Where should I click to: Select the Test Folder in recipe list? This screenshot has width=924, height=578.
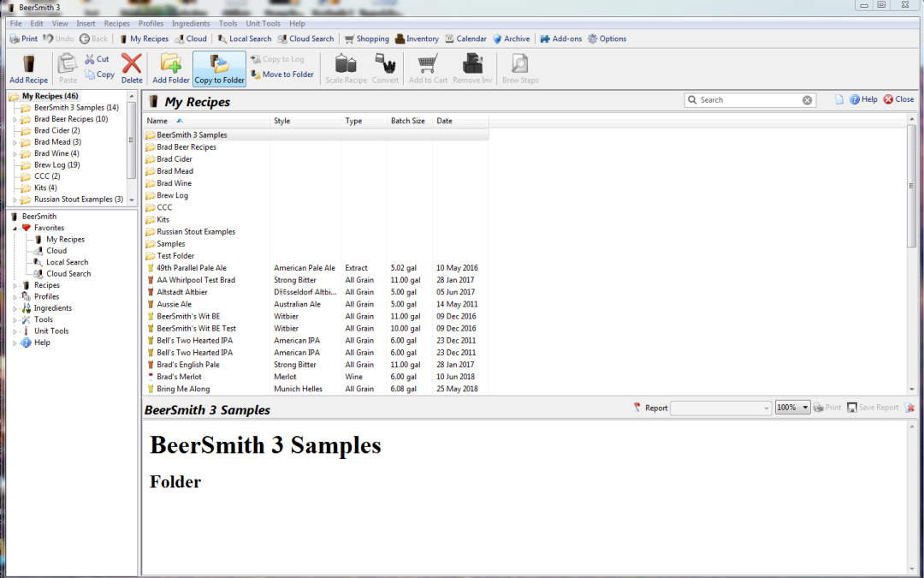pos(316,256)
